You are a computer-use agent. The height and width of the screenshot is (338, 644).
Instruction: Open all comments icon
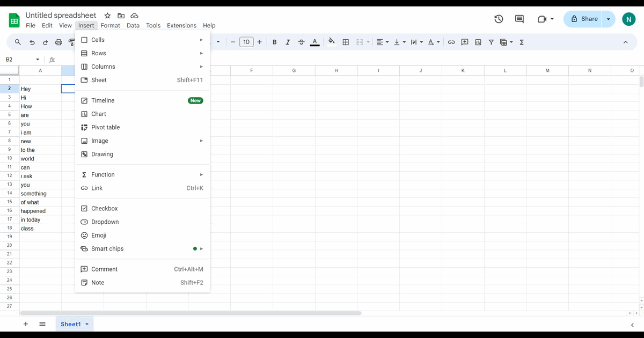point(519,19)
